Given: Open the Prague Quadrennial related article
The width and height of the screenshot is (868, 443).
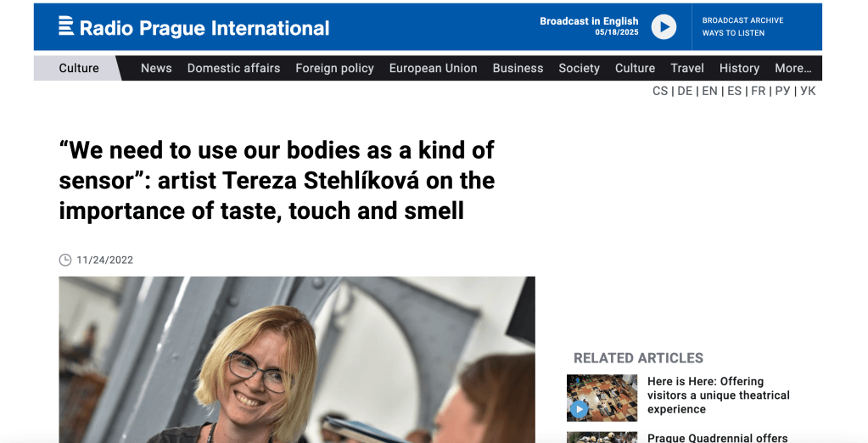Looking at the screenshot, I should click(718, 437).
